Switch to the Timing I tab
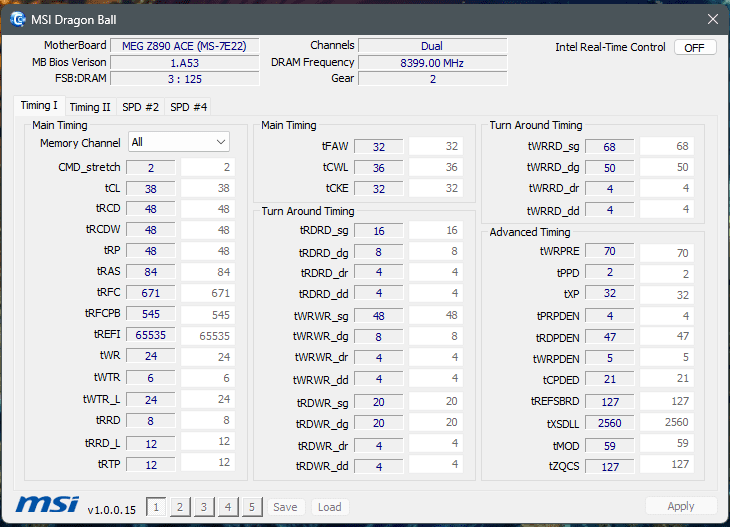730x527 pixels. pyautogui.click(x=39, y=106)
